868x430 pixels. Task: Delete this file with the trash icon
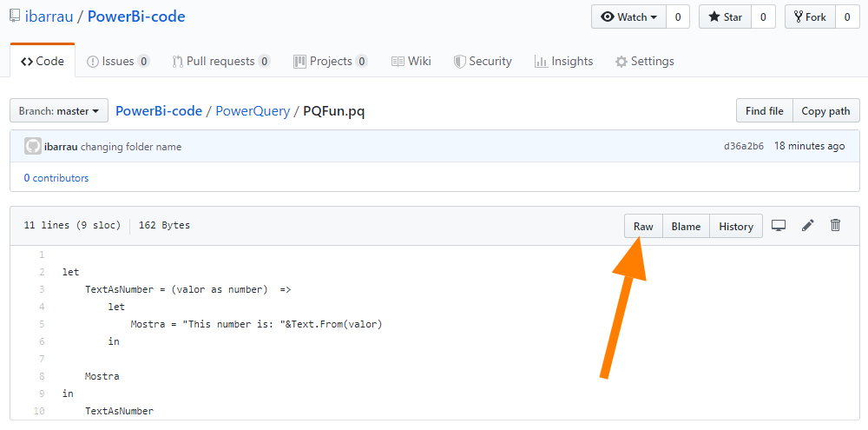[836, 225]
